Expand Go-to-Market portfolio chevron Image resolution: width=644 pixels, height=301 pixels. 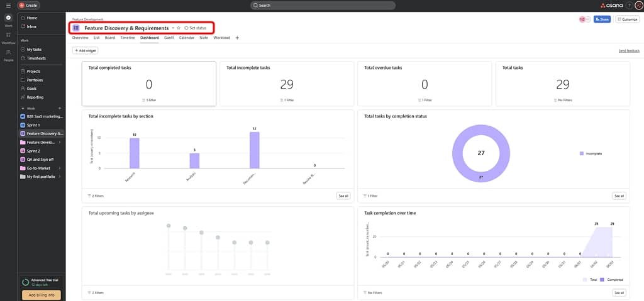coord(60,168)
